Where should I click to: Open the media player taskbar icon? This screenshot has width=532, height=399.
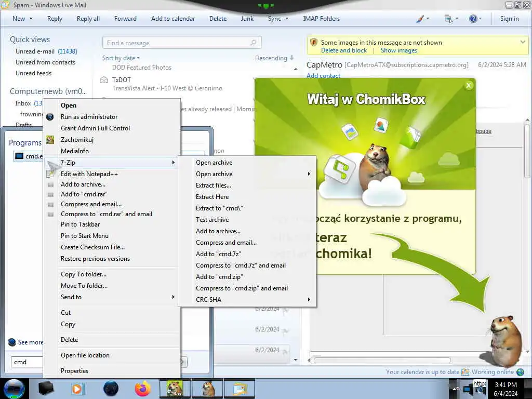coord(77,389)
